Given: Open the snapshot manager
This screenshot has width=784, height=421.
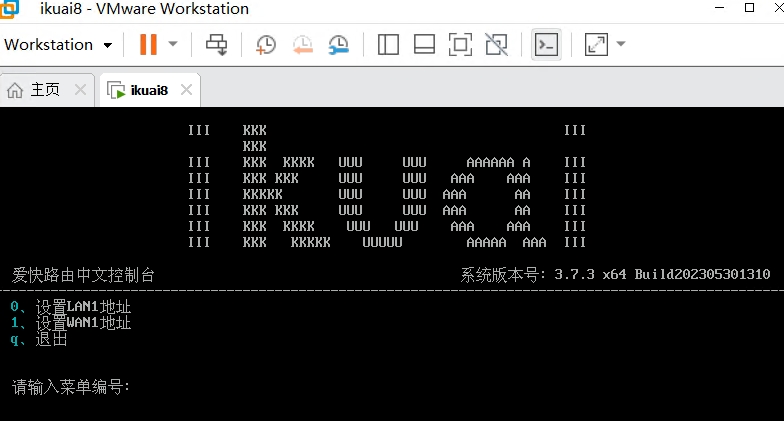Looking at the screenshot, I should click(x=338, y=44).
